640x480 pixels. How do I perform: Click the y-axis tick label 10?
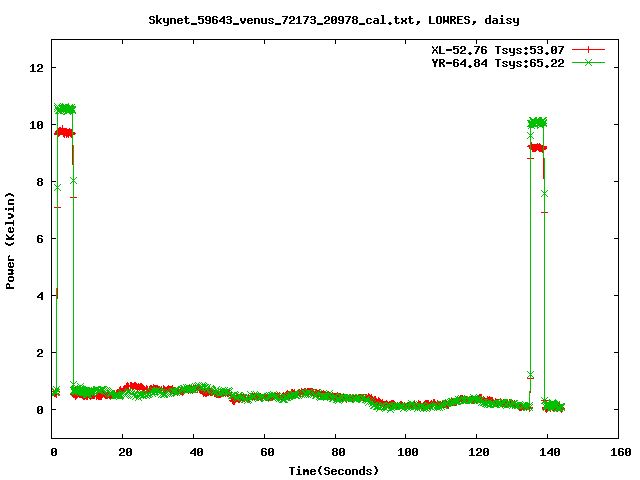(36, 125)
